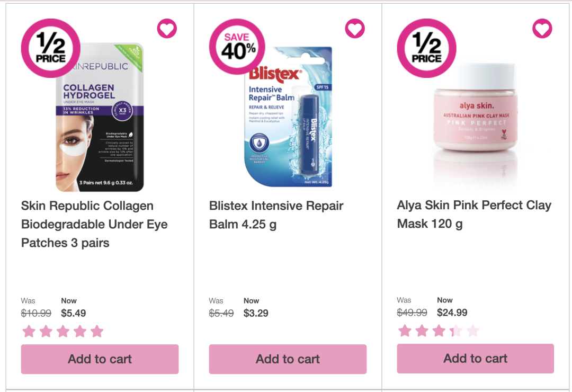
Task: Open Blistex Intensive Repair Balm 4.25 g title
Action: tap(276, 215)
